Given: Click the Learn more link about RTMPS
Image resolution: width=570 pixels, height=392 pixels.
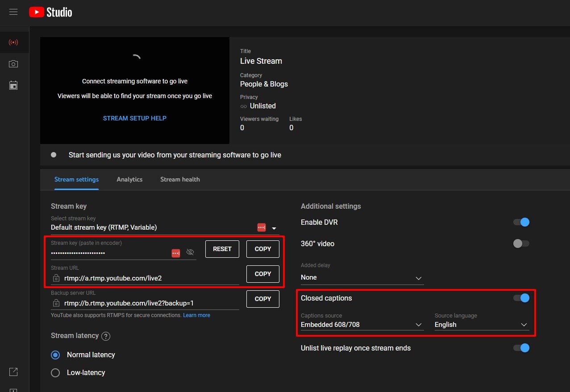Looking at the screenshot, I should coord(196,315).
